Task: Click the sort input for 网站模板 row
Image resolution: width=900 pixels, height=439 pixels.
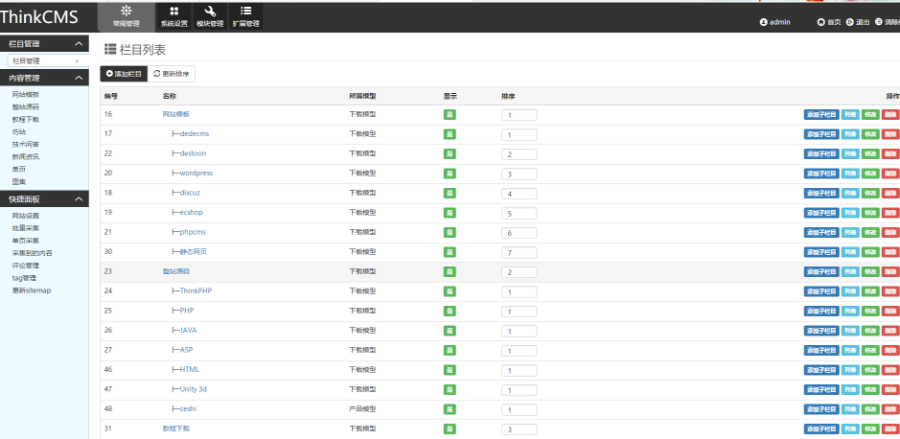Action: [519, 115]
